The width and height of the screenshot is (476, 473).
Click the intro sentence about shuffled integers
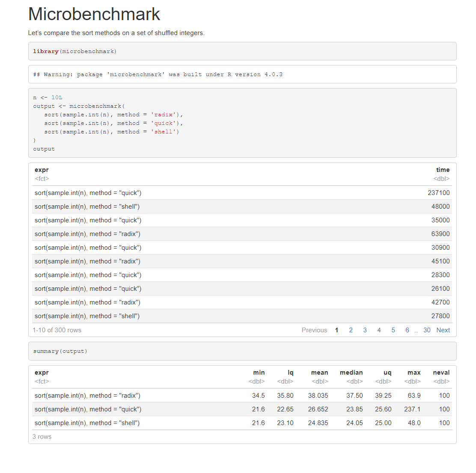(116, 33)
